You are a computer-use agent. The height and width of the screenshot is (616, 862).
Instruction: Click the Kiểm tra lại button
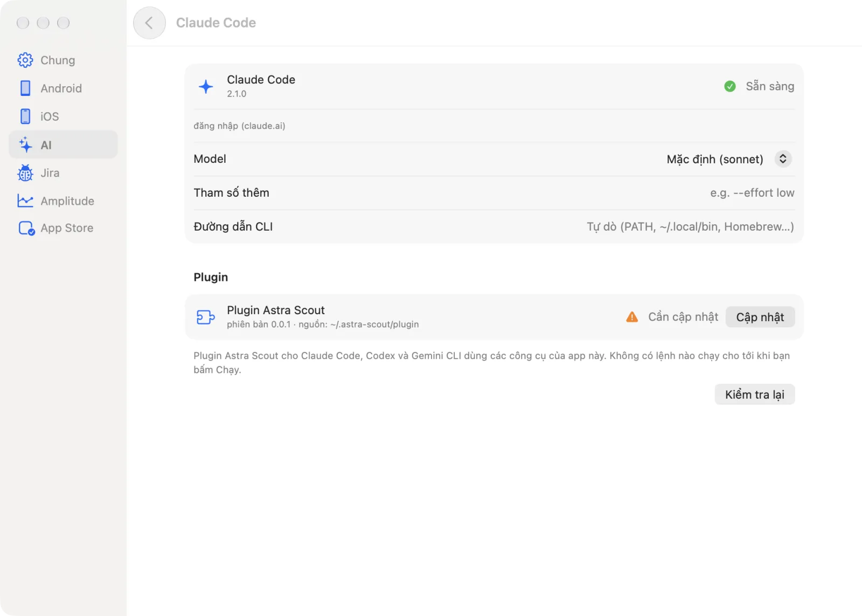click(x=754, y=394)
